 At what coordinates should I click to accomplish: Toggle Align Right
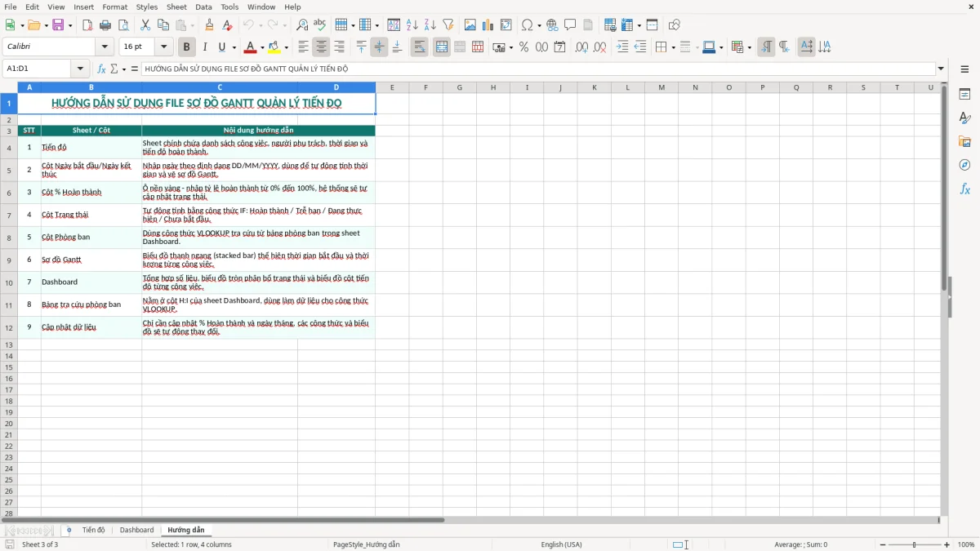coord(339,47)
